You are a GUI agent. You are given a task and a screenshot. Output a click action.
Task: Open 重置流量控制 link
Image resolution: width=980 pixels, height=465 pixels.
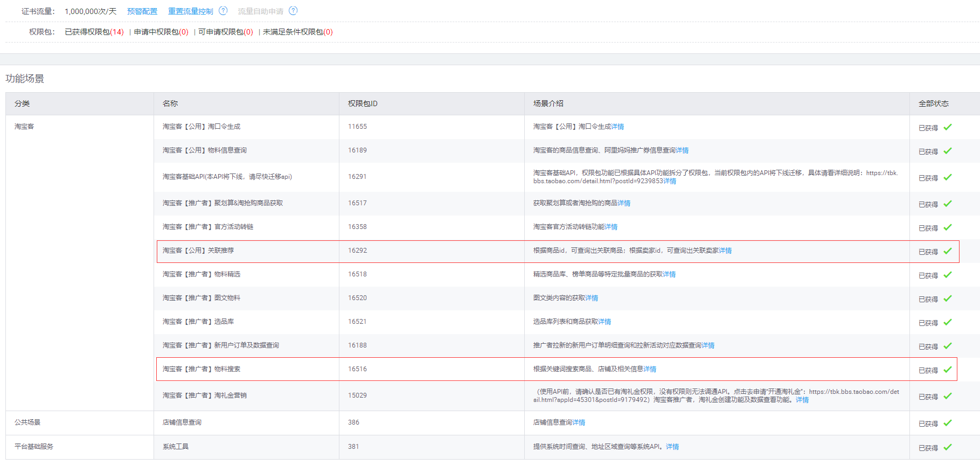190,11
